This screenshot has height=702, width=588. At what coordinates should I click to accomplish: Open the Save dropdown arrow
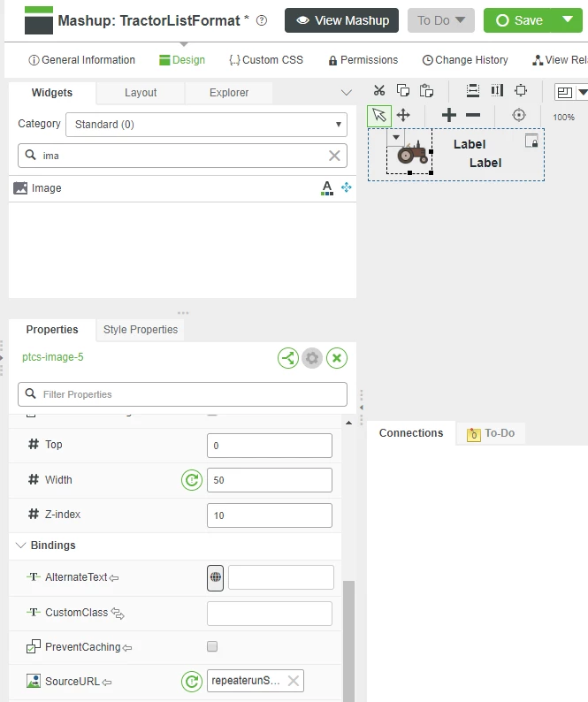568,20
